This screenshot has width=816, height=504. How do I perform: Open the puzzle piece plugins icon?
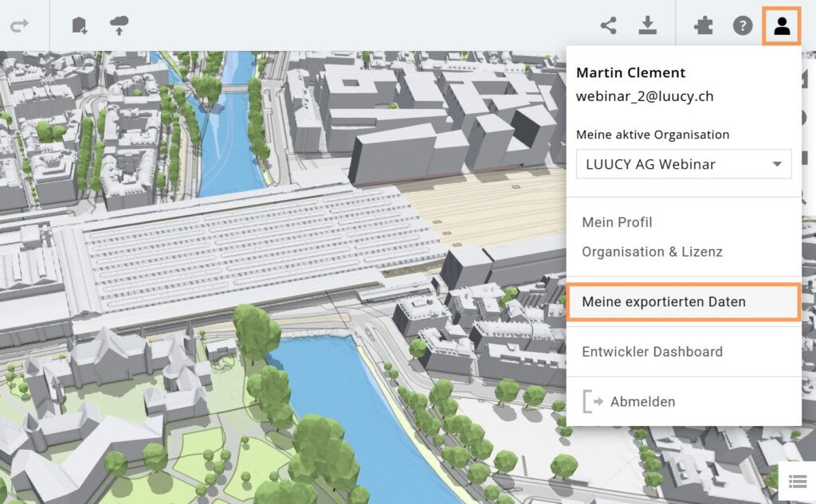[x=704, y=25]
